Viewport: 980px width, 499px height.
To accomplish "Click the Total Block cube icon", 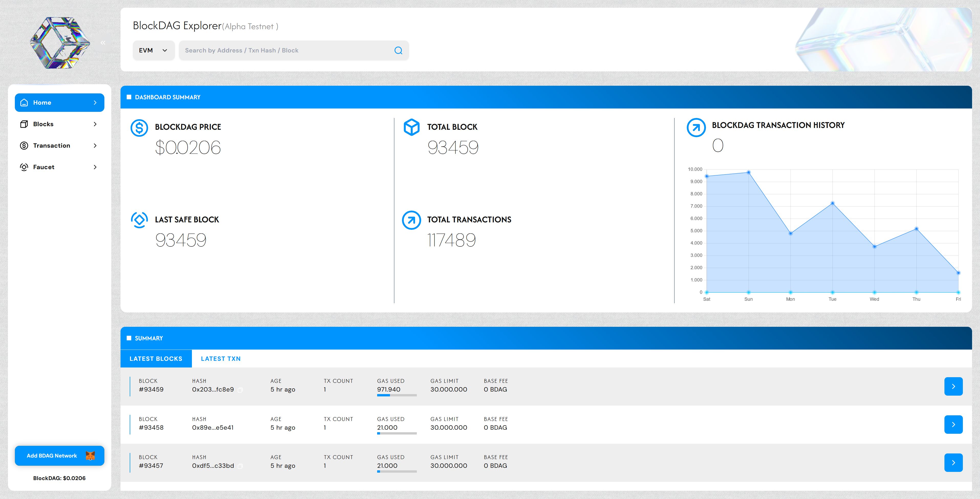I will point(412,127).
